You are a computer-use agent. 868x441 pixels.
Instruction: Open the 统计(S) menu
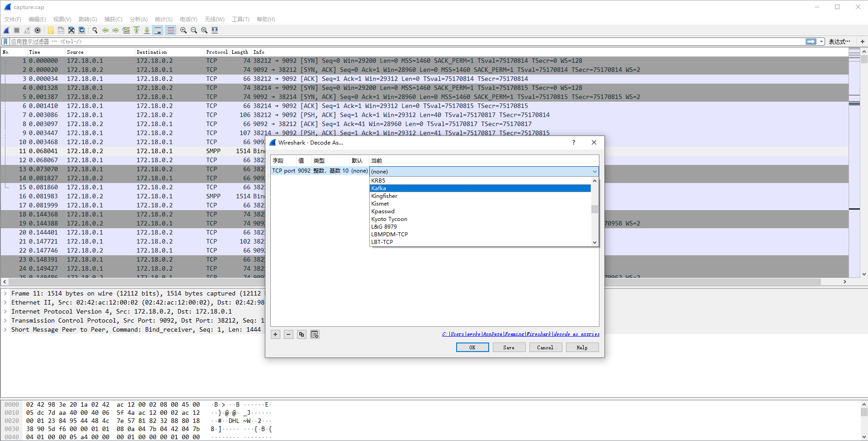click(164, 19)
